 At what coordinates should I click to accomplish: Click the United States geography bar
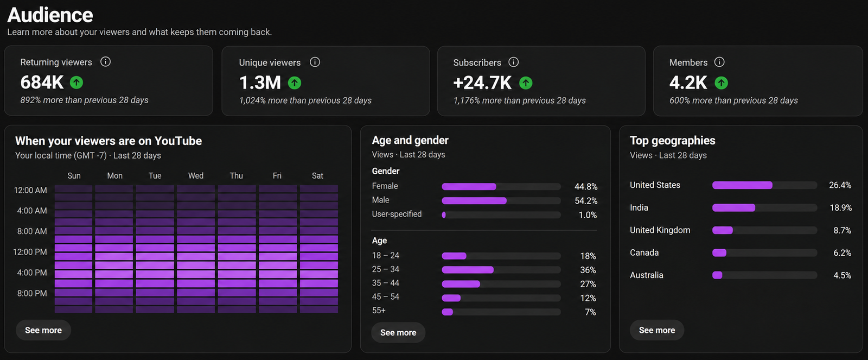click(x=764, y=185)
